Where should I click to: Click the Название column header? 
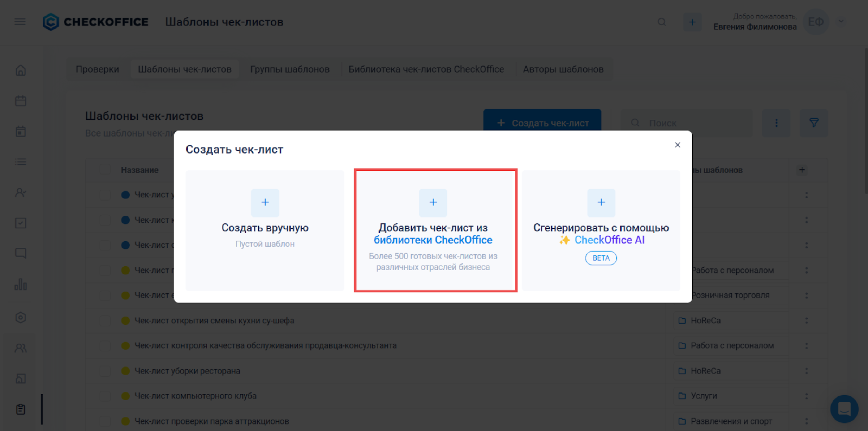tap(139, 170)
